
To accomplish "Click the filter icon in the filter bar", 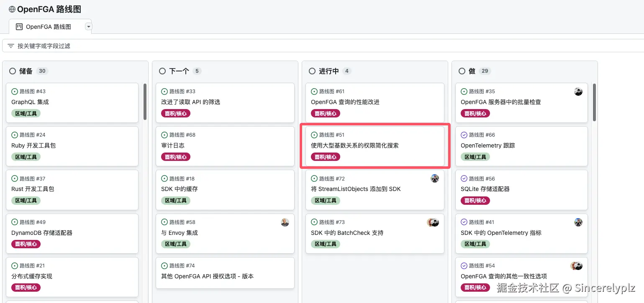I will [10, 46].
